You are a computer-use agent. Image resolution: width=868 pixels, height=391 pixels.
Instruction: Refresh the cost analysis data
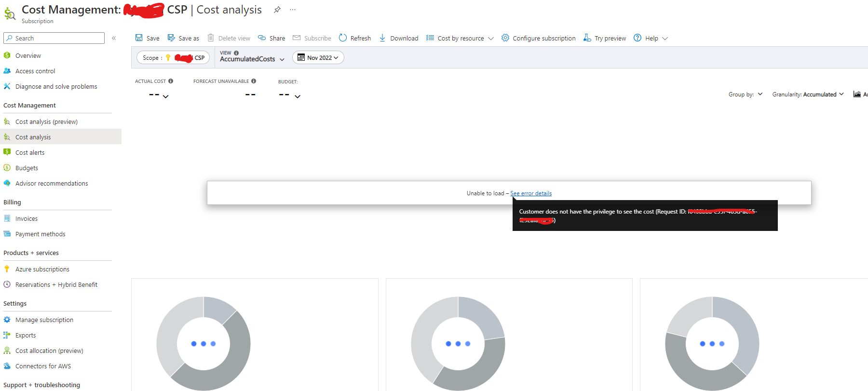[x=355, y=38]
